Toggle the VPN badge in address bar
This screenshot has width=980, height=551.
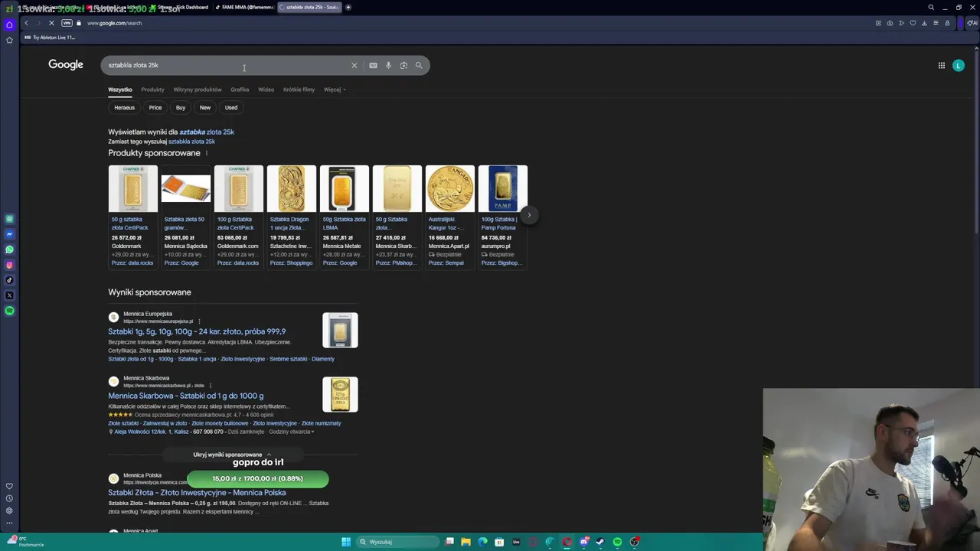(x=67, y=23)
